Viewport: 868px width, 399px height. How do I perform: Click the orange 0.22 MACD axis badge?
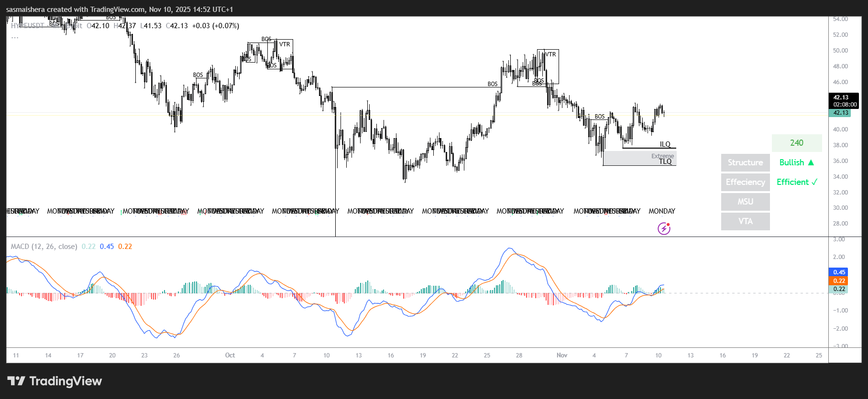(839, 281)
